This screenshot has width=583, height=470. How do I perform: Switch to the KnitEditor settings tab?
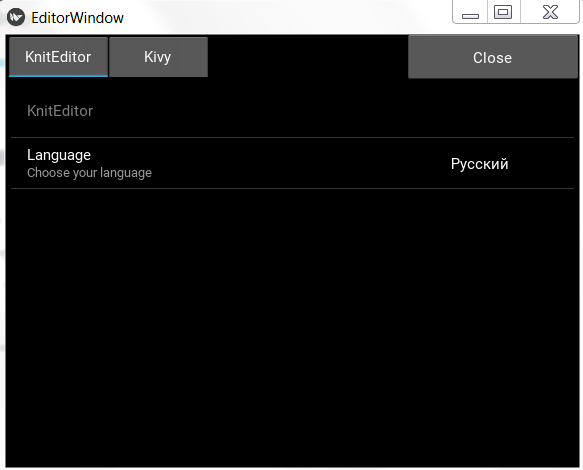58,57
